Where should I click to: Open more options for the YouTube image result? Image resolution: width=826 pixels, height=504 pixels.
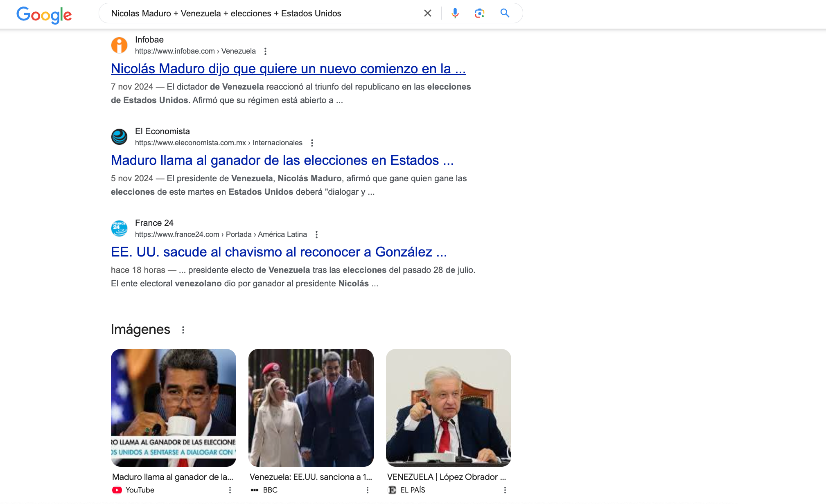pos(230,490)
